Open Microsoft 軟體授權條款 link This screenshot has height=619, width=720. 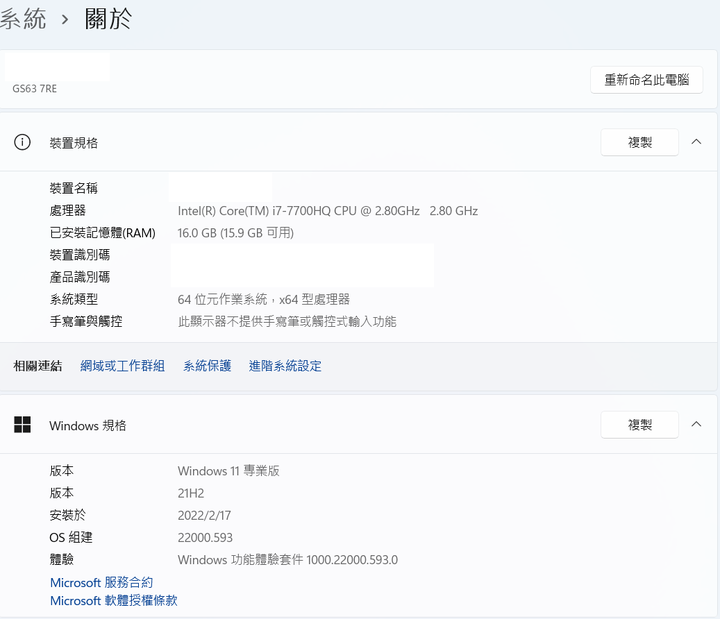113,601
